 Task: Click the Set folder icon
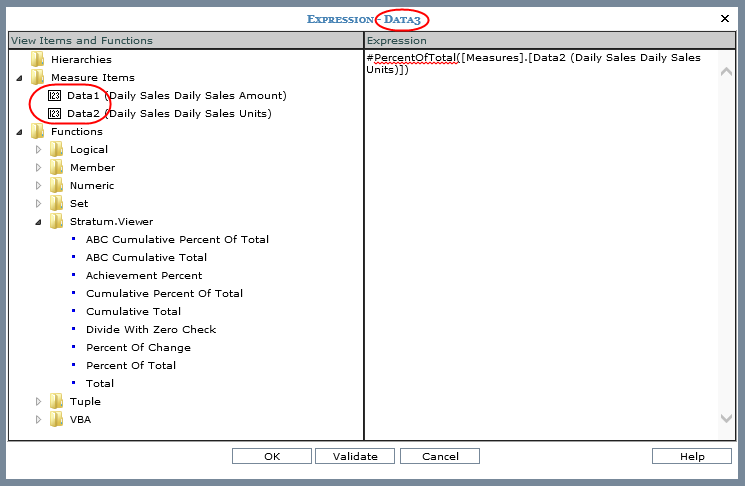(57, 204)
